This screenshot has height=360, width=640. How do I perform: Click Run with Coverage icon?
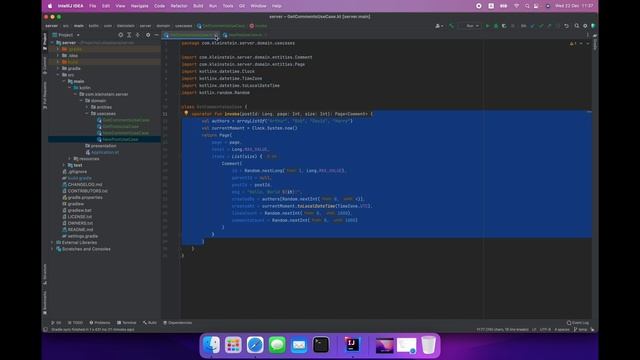pyautogui.click(x=504, y=26)
